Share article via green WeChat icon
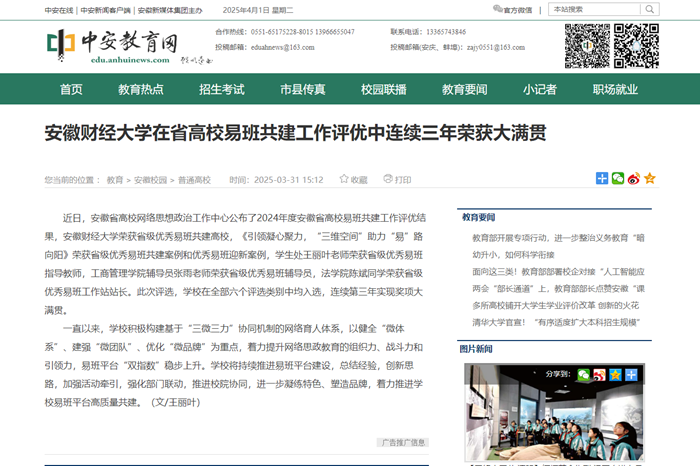Screen dimensions: 700x466 point(618,178)
